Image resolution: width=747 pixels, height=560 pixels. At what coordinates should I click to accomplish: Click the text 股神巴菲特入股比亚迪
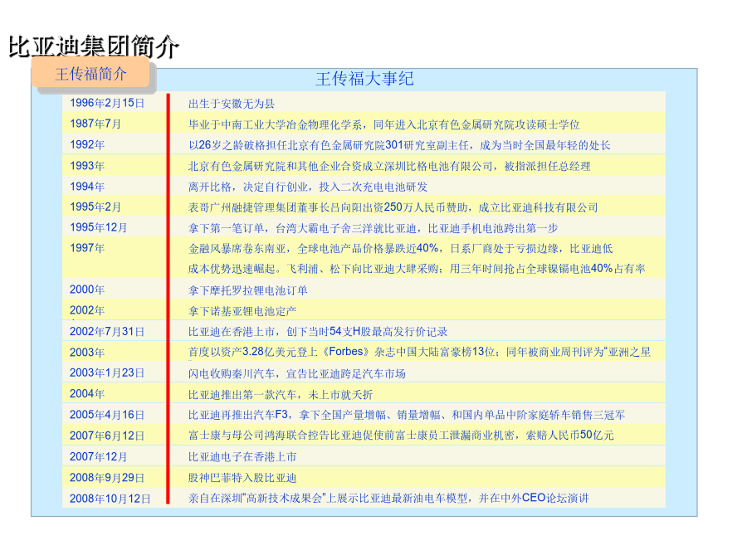coord(242,478)
